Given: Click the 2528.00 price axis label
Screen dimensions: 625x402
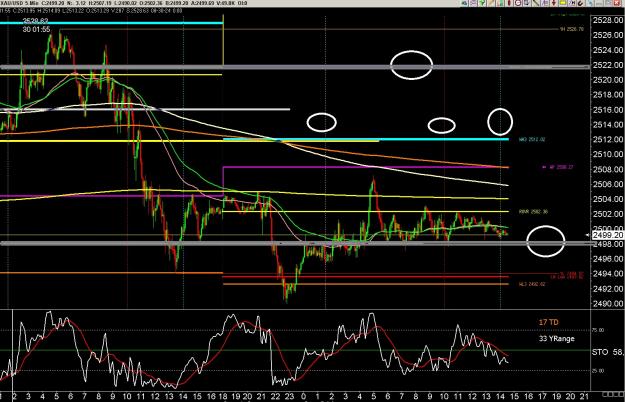Looking at the screenshot, I should click(x=608, y=20).
